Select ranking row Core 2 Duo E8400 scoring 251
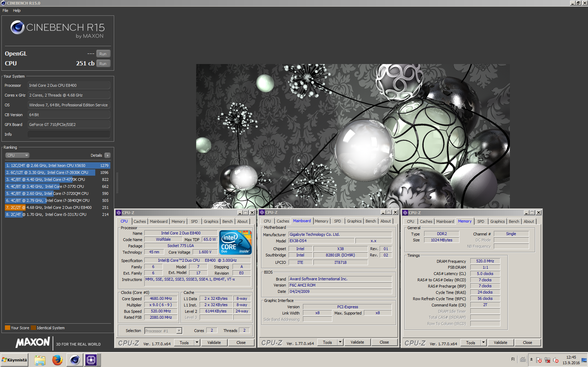This screenshot has width=588, height=367. click(57, 207)
